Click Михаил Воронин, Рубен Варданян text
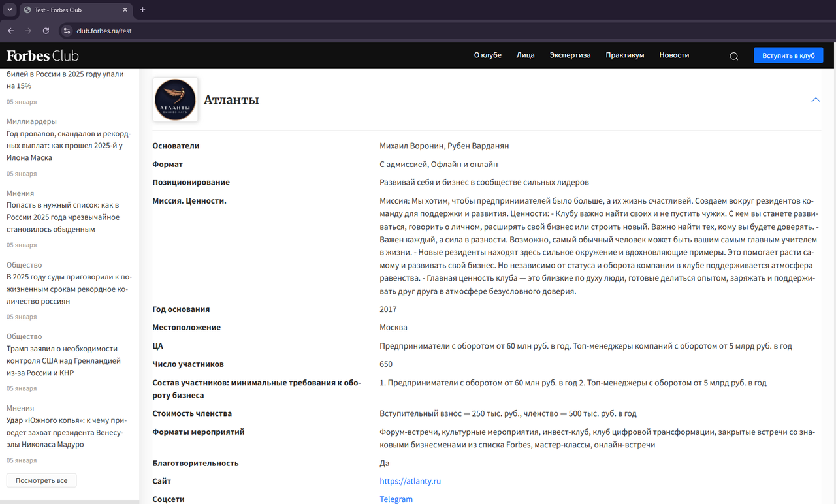The image size is (836, 504). point(444,146)
